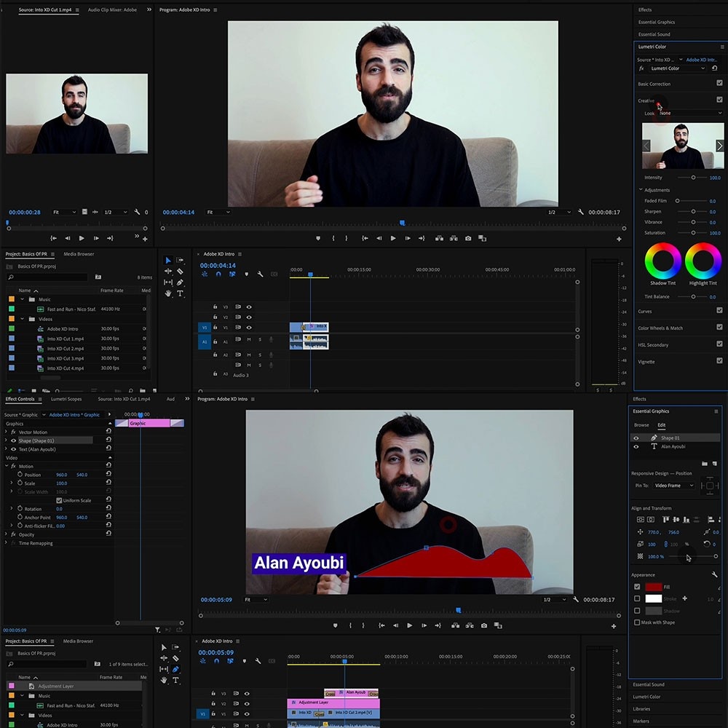Open Lumetri Color effect selector dropdown
This screenshot has width=728, height=728.
(677, 68)
